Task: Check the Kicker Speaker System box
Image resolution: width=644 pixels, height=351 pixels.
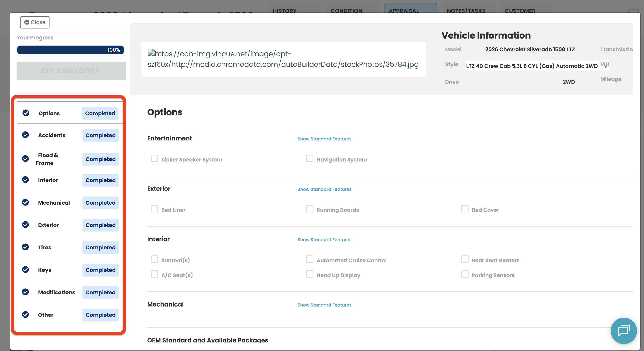Action: pyautogui.click(x=154, y=158)
